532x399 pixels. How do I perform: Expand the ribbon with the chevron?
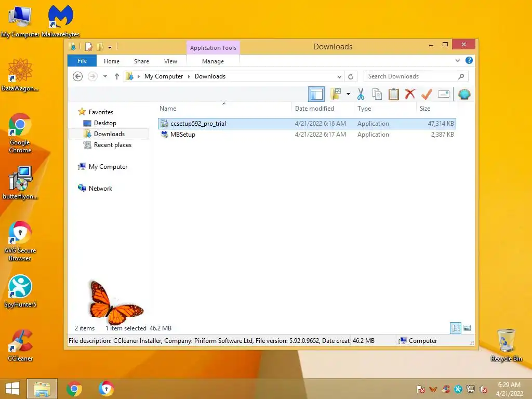[x=457, y=60]
